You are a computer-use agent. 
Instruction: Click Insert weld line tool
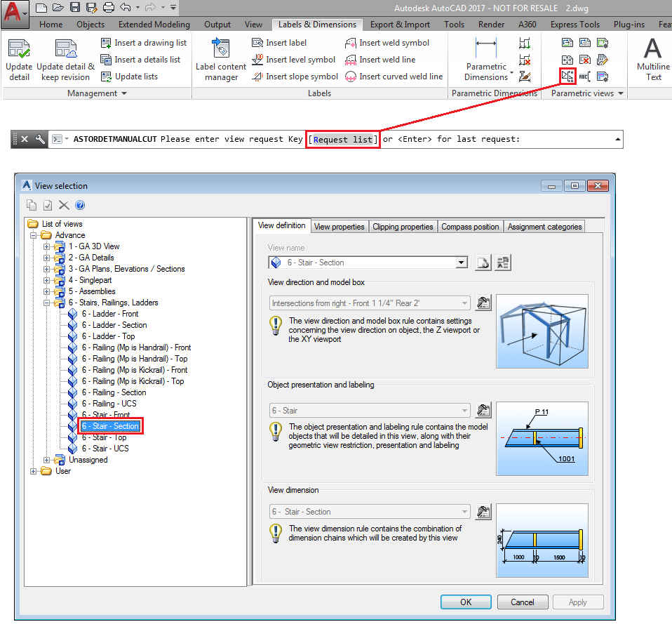coord(381,60)
